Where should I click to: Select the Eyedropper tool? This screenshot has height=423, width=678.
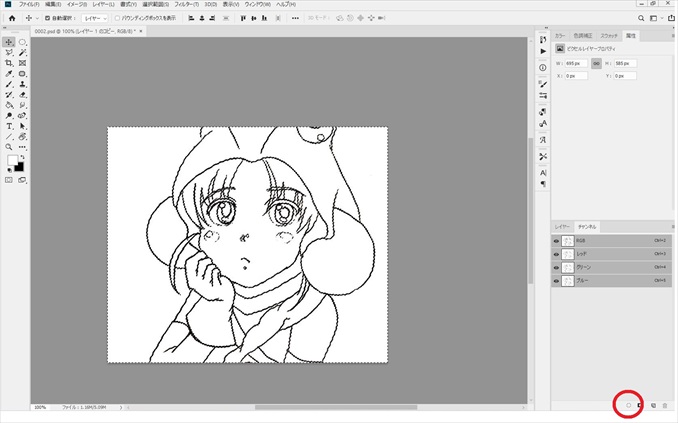pos(9,74)
